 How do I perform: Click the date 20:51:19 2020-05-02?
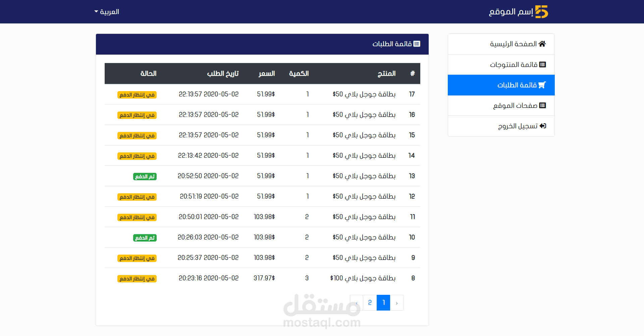click(209, 196)
